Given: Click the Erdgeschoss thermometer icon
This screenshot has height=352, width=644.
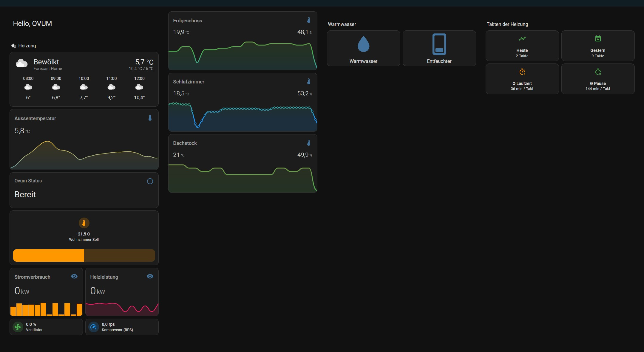Looking at the screenshot, I should click(x=309, y=20).
